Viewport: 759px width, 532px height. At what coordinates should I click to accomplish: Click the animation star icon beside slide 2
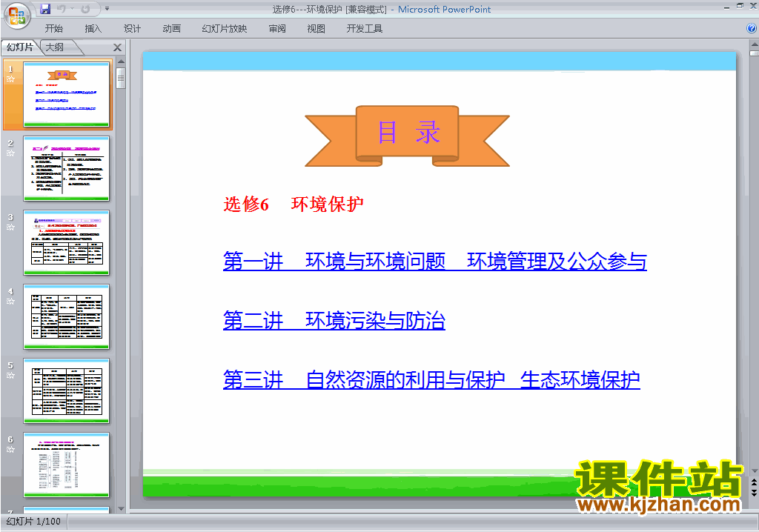point(10,153)
